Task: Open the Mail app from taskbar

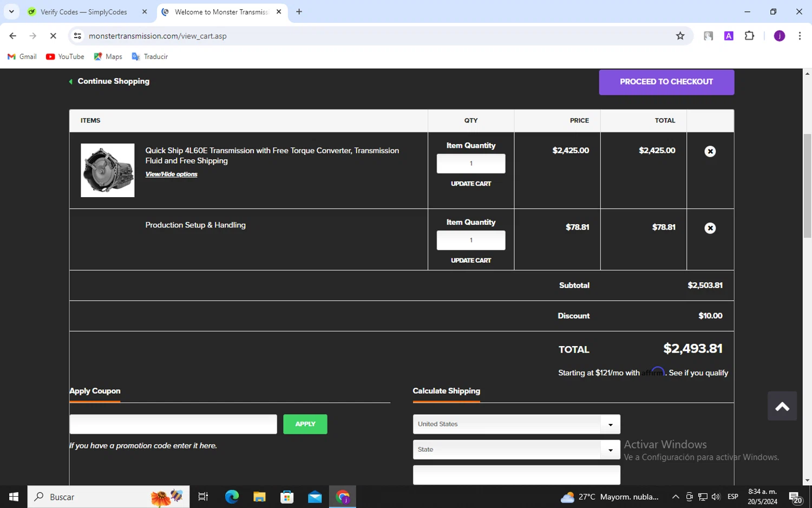Action: tap(315, 497)
